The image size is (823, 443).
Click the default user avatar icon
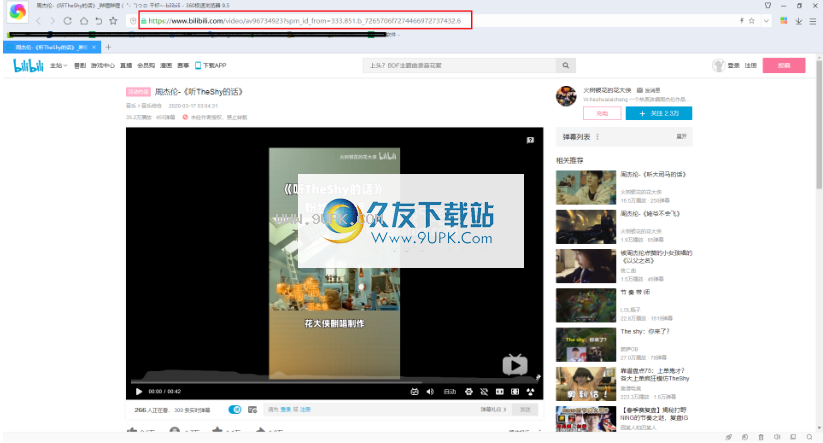[719, 66]
